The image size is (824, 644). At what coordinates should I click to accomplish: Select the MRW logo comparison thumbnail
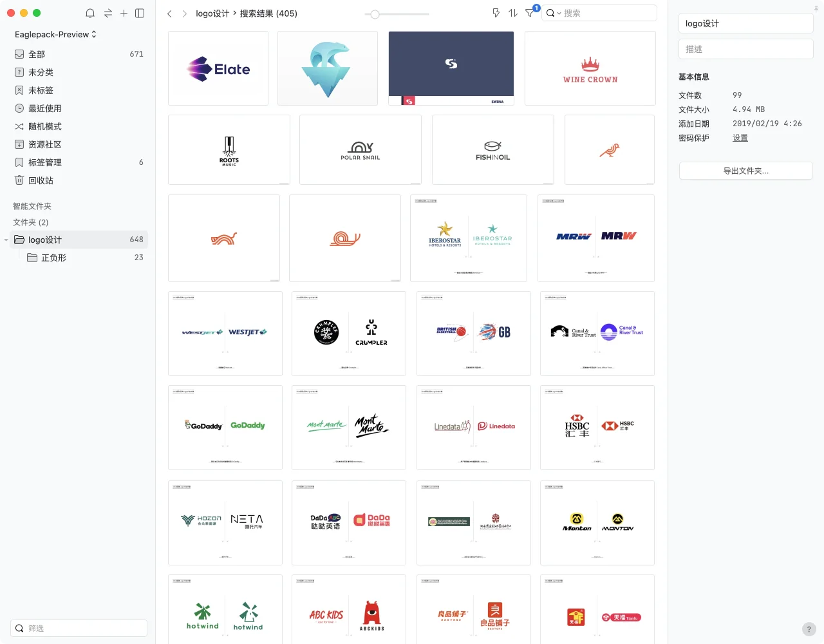[596, 238]
